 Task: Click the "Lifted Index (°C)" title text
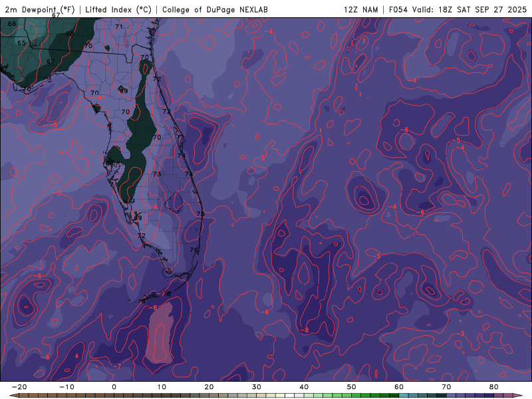[x=118, y=9]
